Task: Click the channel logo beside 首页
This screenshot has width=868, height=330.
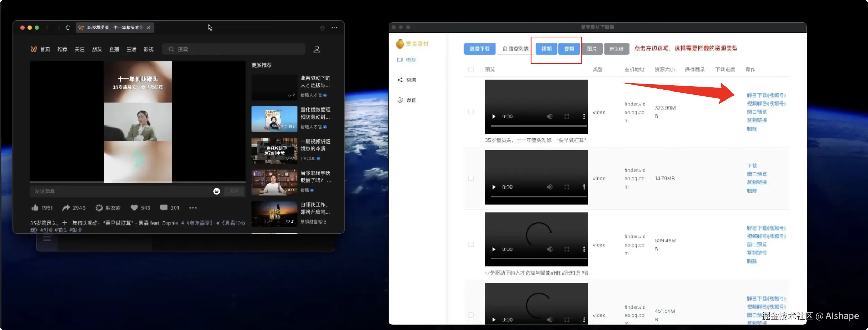Action: pos(34,49)
